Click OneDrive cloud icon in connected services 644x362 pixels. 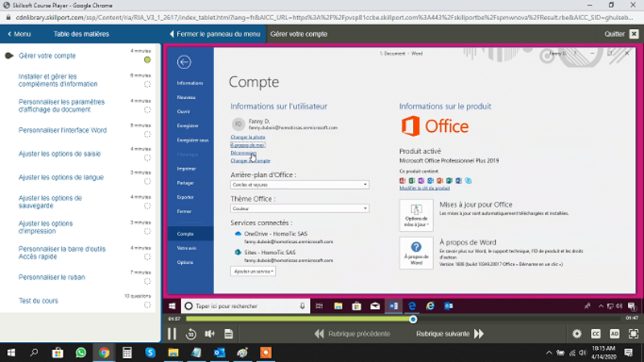[237, 233]
